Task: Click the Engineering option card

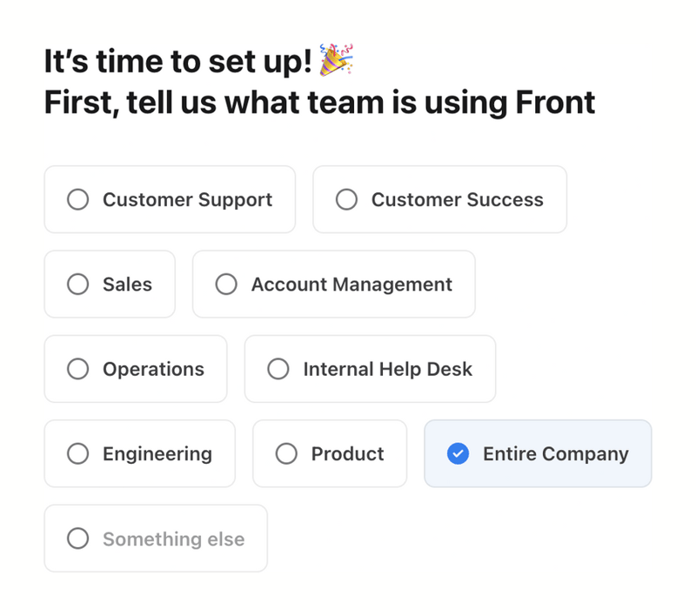Action: pyautogui.click(x=140, y=453)
